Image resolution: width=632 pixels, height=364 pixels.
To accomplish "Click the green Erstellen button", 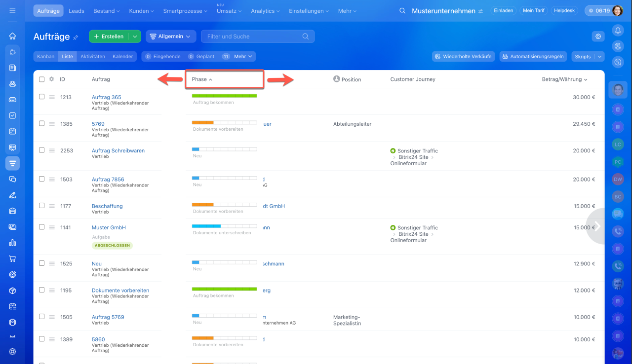I will coord(109,36).
